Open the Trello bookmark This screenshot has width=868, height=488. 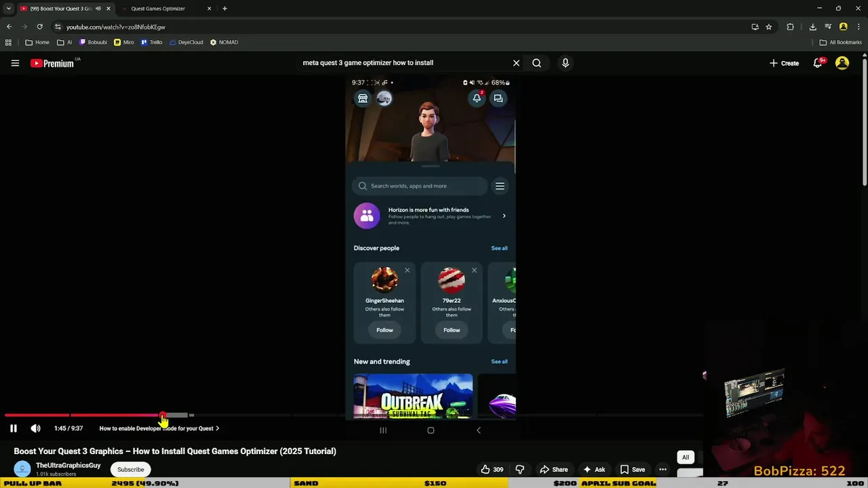point(151,42)
